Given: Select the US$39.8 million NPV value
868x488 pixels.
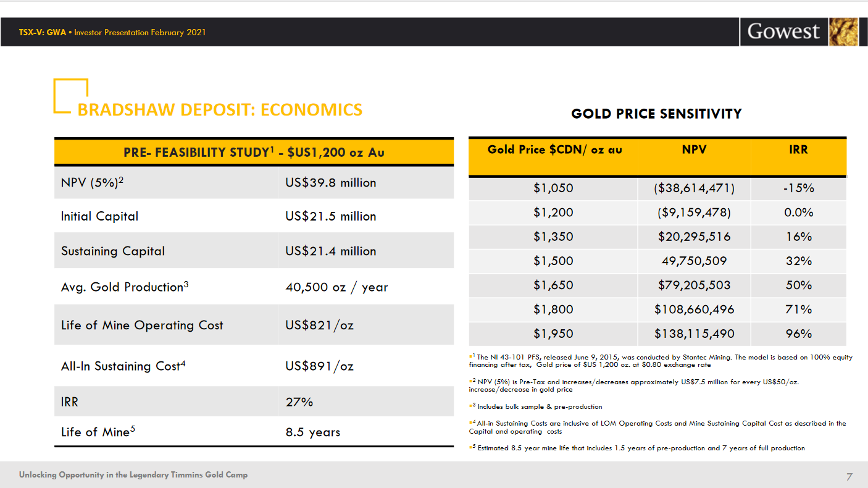Looking at the screenshot, I should [330, 183].
